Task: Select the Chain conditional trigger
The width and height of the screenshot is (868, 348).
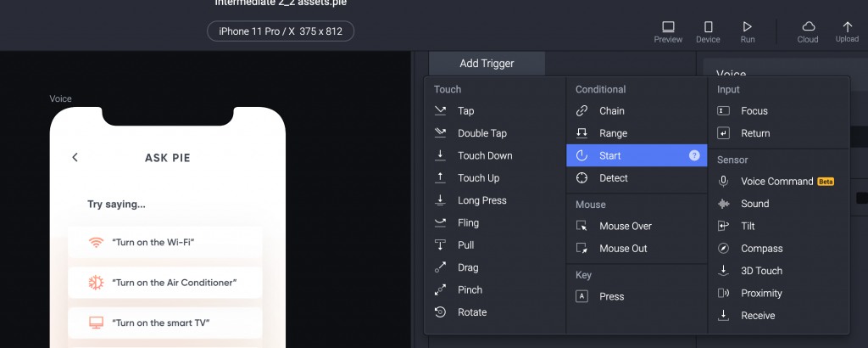Action: (611, 111)
